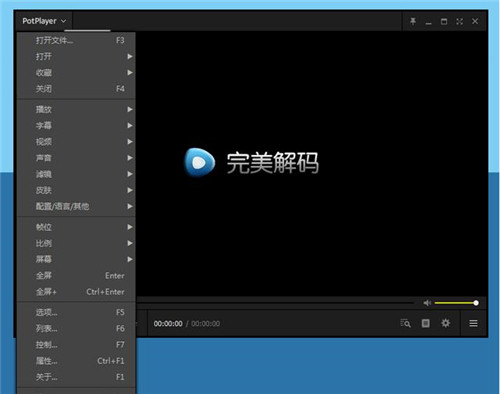Open 列表... F6 menu item
This screenshot has height=394, width=500.
coord(76,328)
